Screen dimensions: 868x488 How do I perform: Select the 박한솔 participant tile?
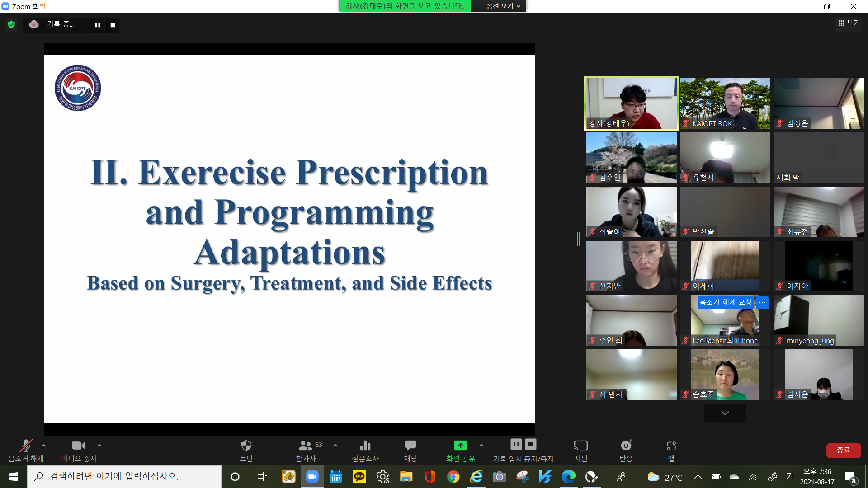coord(725,212)
